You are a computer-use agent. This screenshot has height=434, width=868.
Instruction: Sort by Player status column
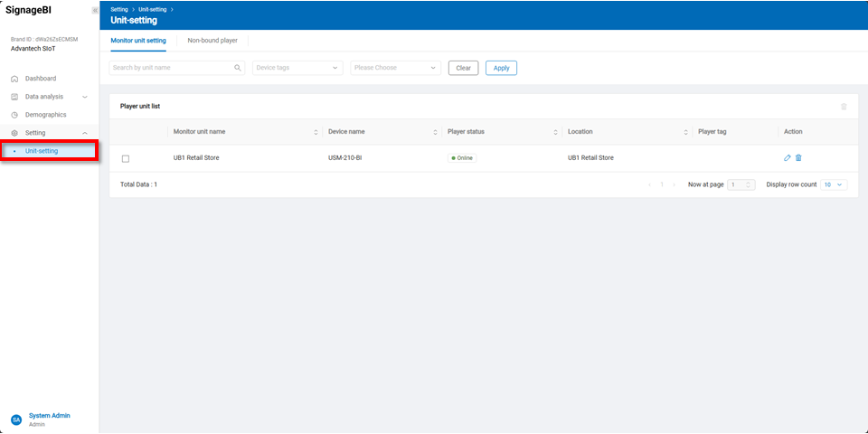pyautogui.click(x=555, y=132)
